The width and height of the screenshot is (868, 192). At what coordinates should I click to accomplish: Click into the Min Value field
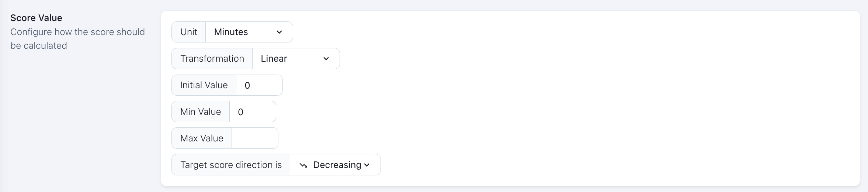click(252, 112)
